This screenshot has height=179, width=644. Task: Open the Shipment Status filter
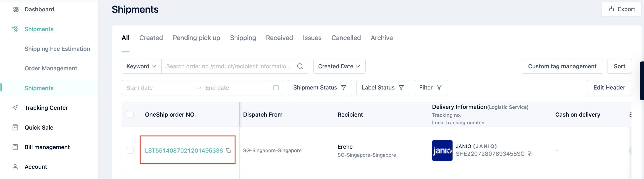point(320,88)
